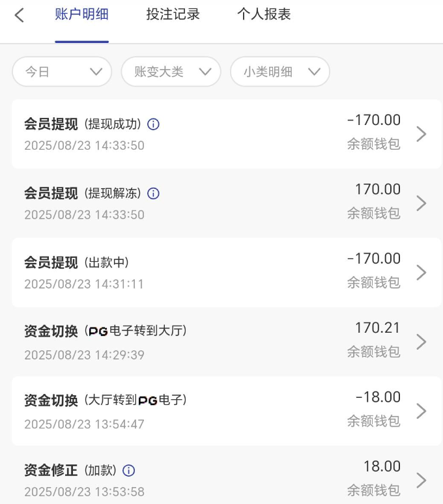Viewport: 443px width, 504px height.
Task: Open the 资金切换 PG电子转到大厅 transaction
Action: coord(195,342)
